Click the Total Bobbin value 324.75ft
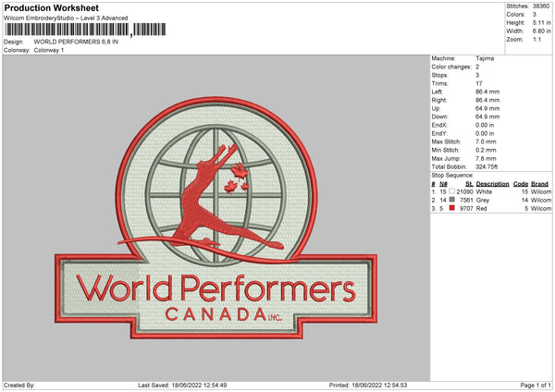The height and width of the screenshot is (392, 555). coord(487,166)
